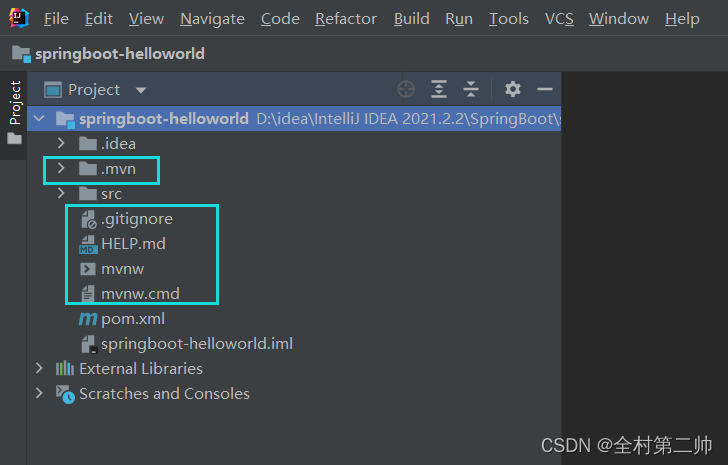Open the Navigate menu
This screenshot has width=728, height=465.
(x=212, y=19)
